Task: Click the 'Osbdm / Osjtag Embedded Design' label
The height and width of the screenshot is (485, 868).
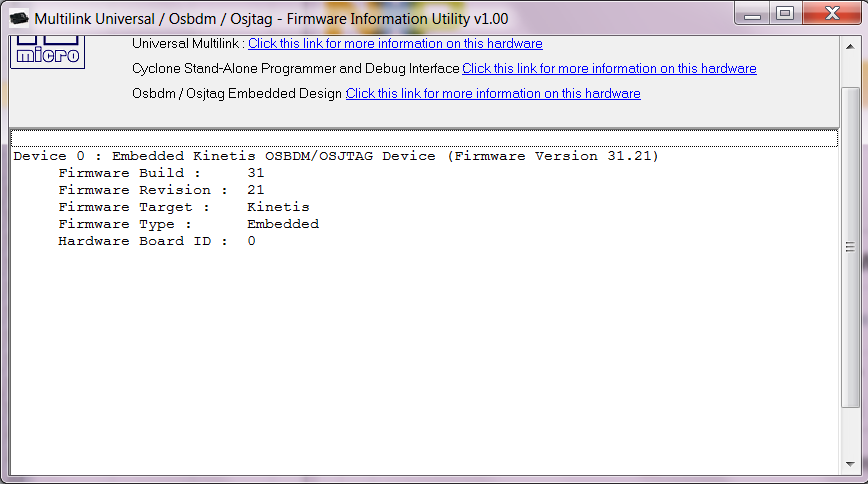Action: (x=237, y=94)
